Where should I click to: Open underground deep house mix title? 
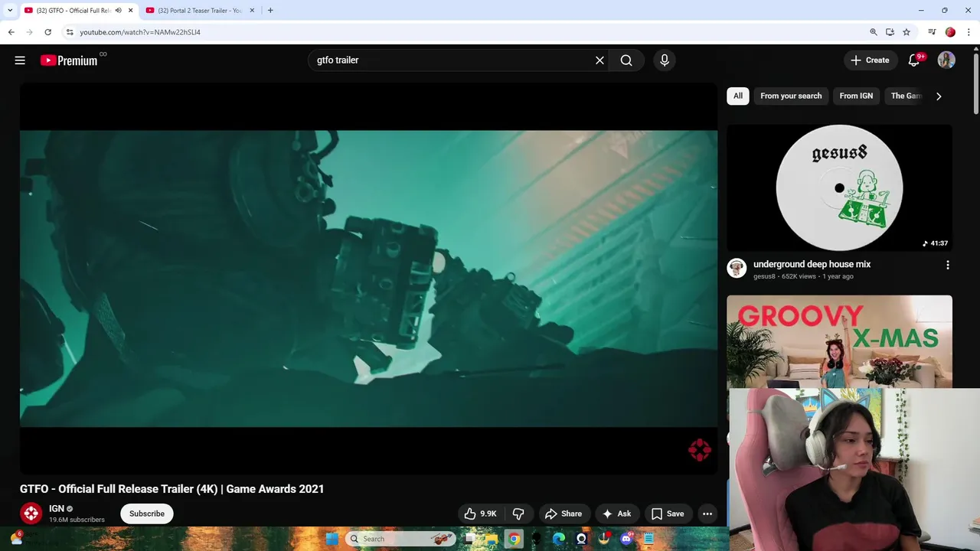[812, 264]
